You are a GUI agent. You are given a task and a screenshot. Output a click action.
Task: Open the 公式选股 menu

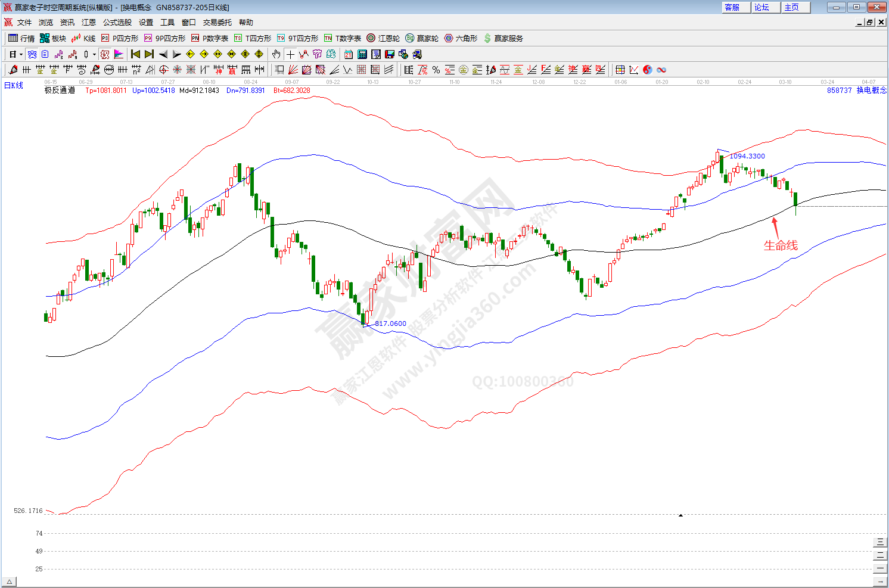pos(117,22)
